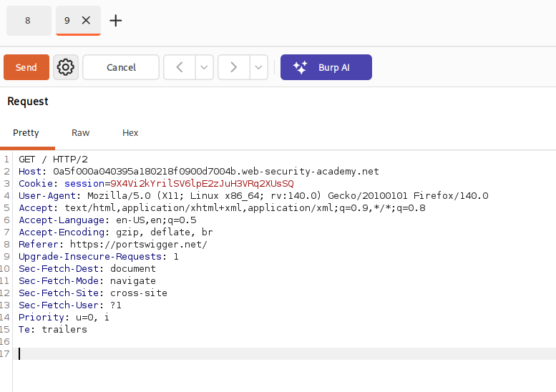Click the session cookie value
This screenshot has width=556, height=392.
[x=202, y=184]
